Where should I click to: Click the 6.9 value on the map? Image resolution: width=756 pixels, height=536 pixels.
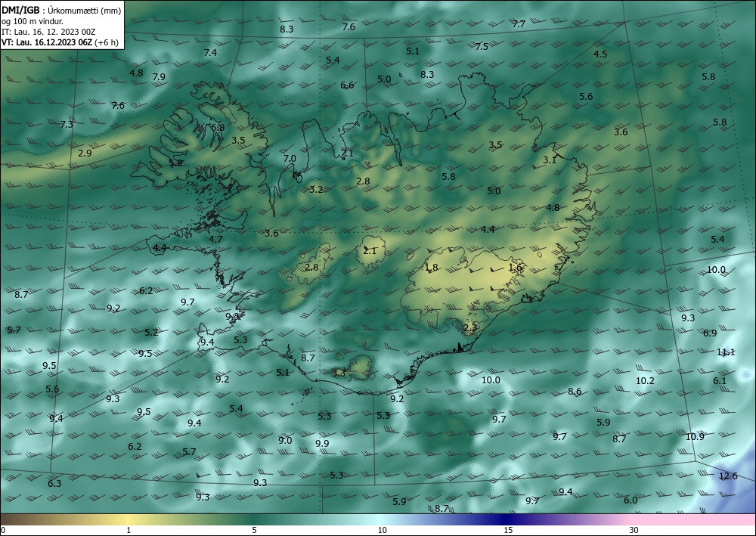pos(710,333)
